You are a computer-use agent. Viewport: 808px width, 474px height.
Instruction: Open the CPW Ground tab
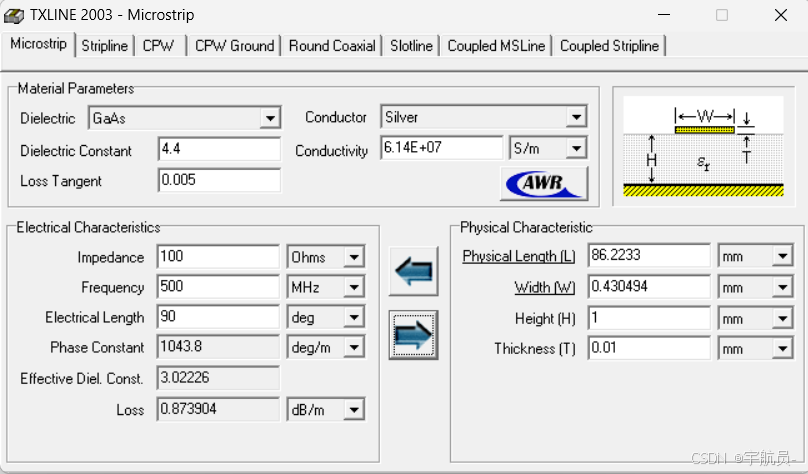(x=234, y=46)
